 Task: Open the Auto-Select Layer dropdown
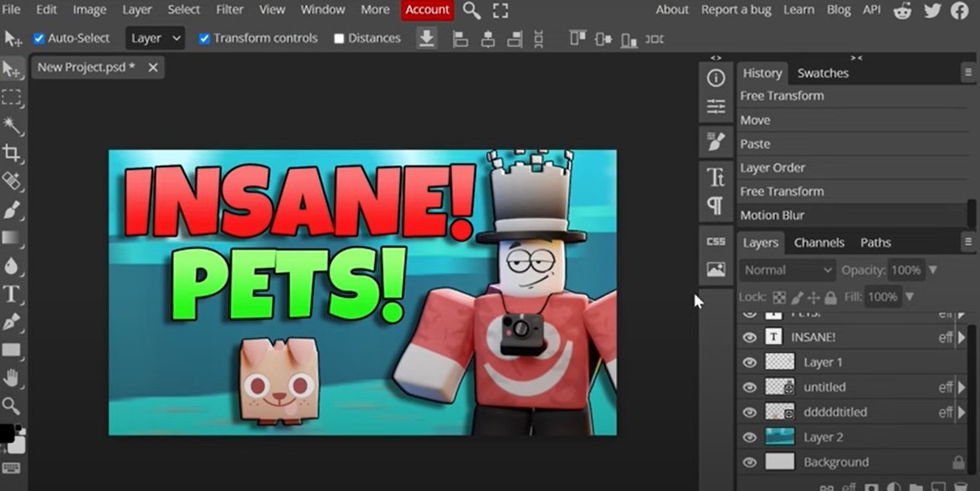(155, 38)
